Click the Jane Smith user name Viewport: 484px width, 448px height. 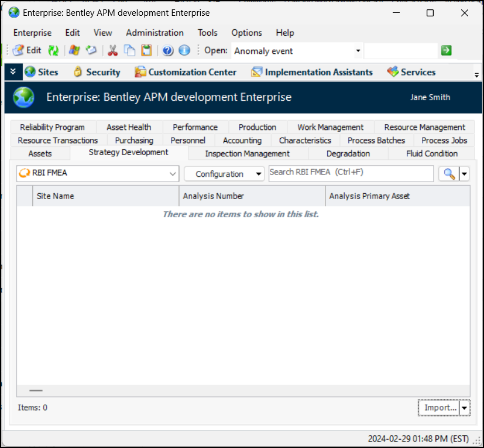(x=430, y=97)
